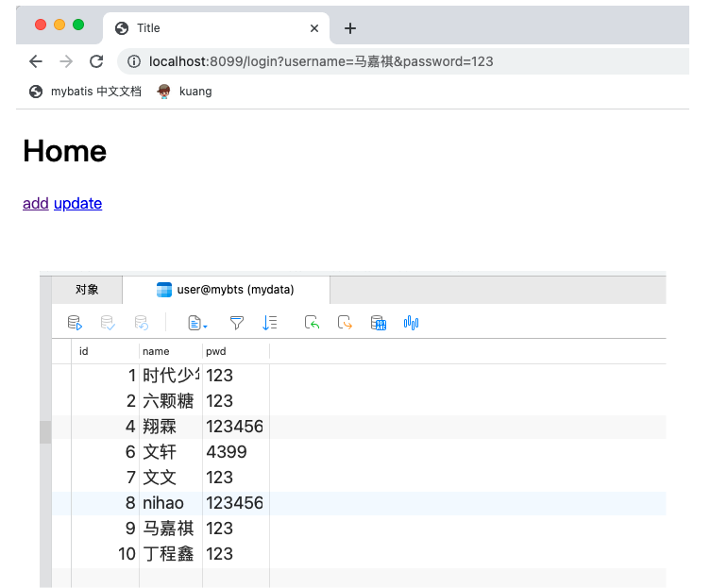This screenshot has height=588, width=711.
Task: Select the pwd column header
Action: click(236, 351)
